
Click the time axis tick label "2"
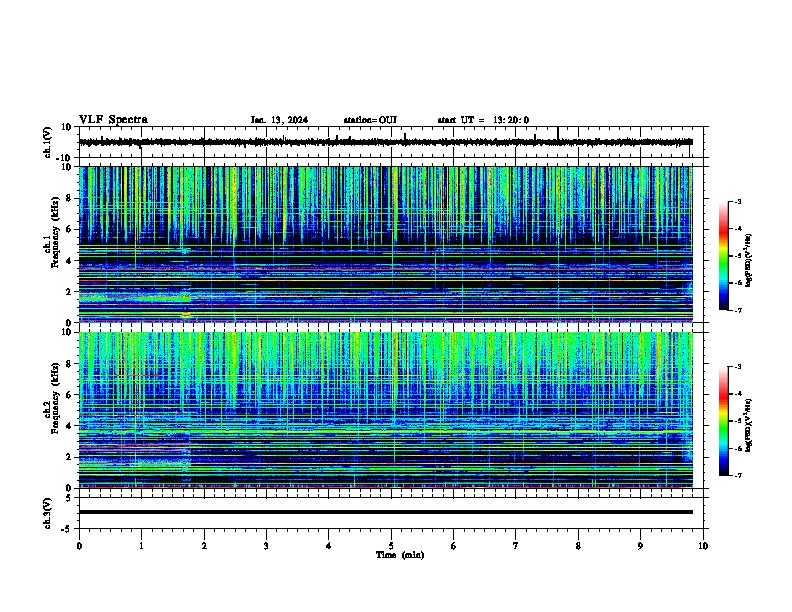click(x=204, y=546)
